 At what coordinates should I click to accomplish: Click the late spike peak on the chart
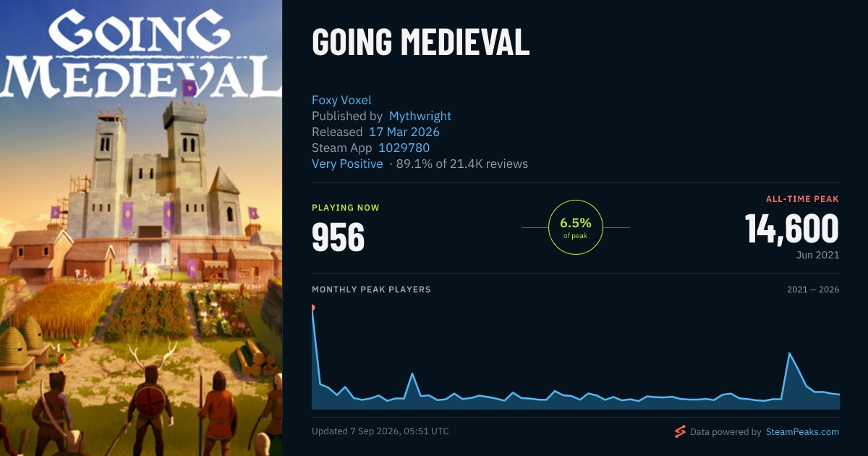click(x=789, y=353)
